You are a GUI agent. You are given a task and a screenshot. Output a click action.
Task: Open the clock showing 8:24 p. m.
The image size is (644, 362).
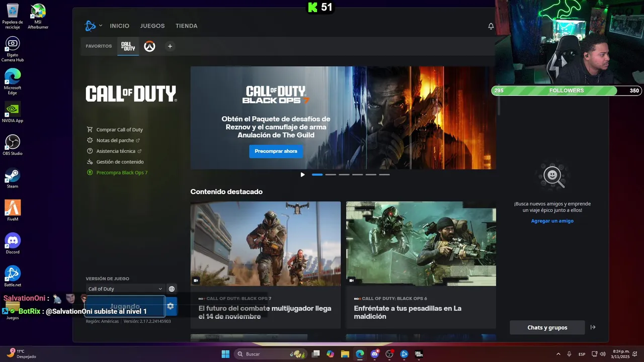[620, 354]
